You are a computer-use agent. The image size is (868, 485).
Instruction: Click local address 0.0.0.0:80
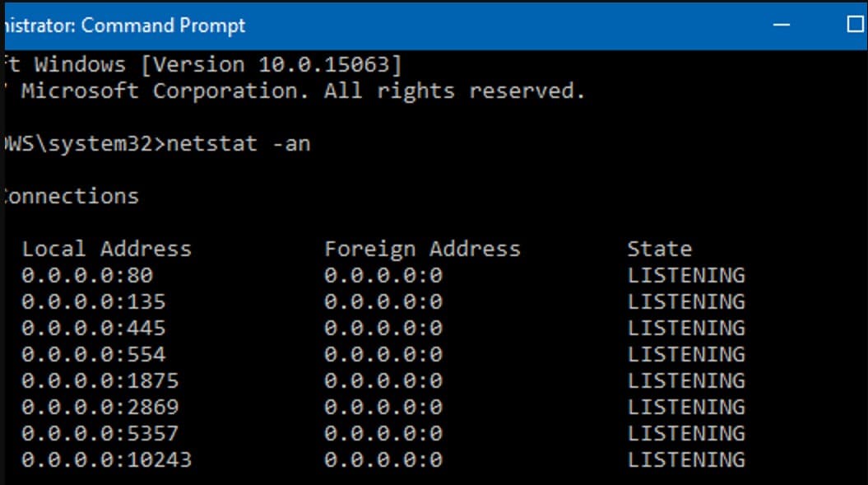tap(87, 276)
